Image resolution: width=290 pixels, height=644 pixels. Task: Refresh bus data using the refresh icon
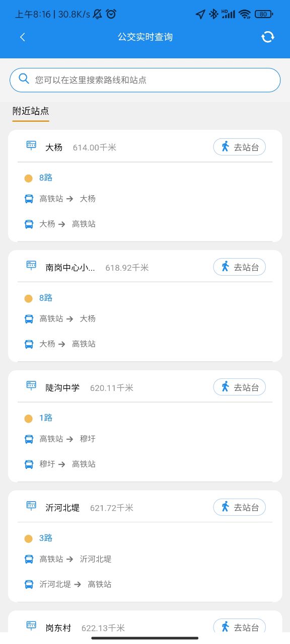click(267, 37)
